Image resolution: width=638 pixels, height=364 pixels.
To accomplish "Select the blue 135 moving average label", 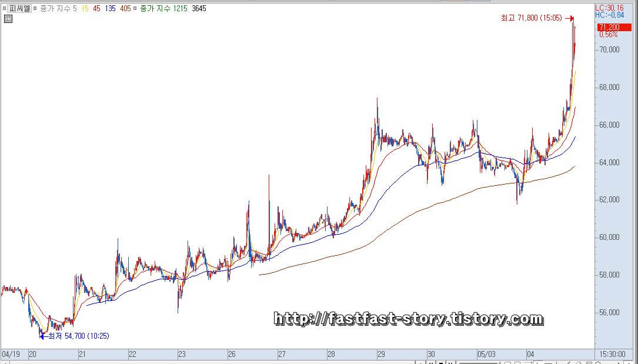I will [x=111, y=8].
